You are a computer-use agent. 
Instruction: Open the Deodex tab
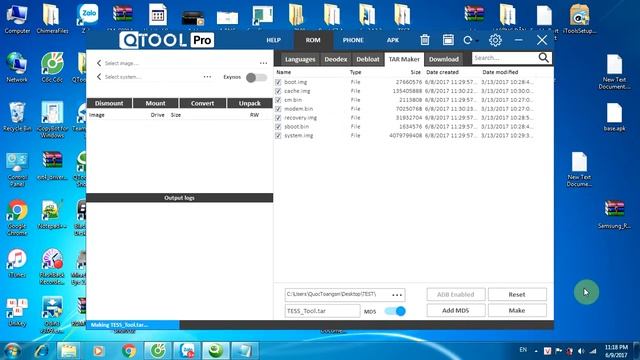click(336, 59)
